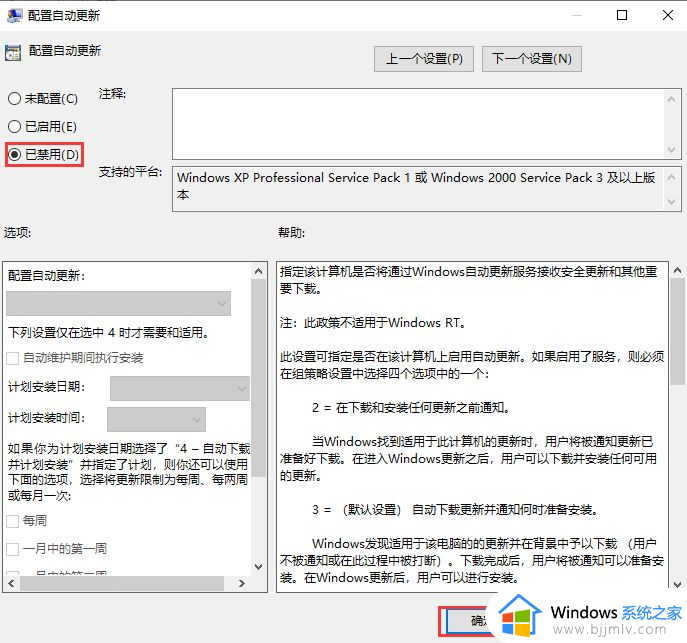This screenshot has width=687, height=643.
Task: Tick 自动维护期间执行安装 checkbox
Action: click(13, 358)
